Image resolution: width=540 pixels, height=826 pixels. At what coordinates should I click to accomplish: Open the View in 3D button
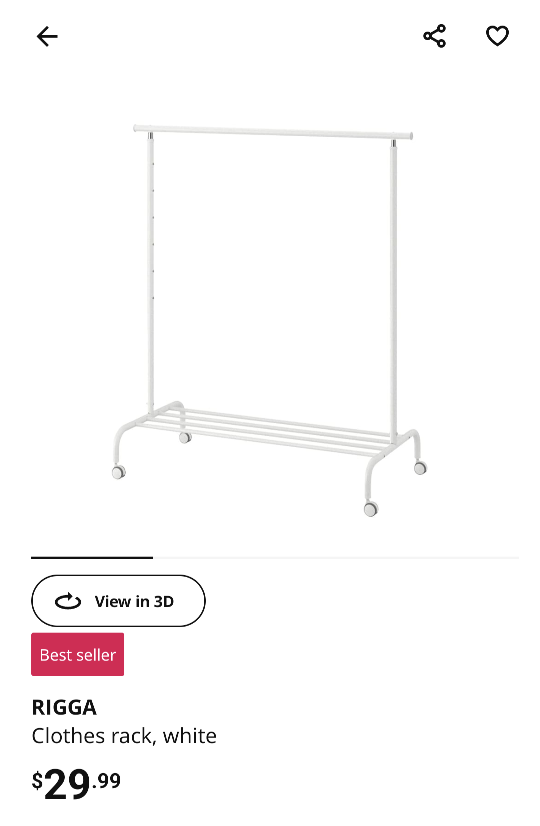pyautogui.click(x=118, y=601)
